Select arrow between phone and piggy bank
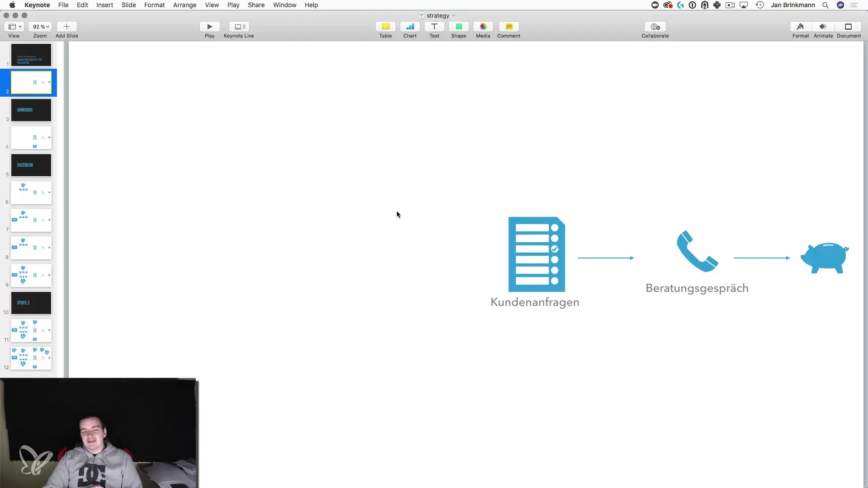The width and height of the screenshot is (868, 488). 762,258
